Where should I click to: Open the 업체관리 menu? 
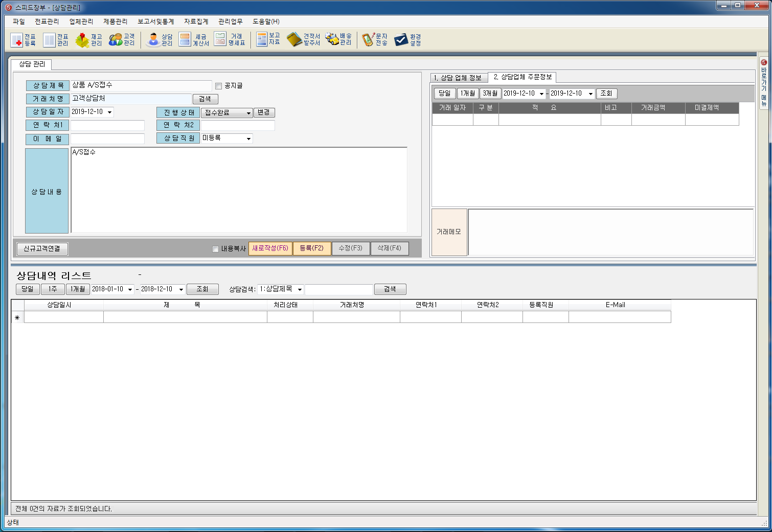[x=81, y=21]
